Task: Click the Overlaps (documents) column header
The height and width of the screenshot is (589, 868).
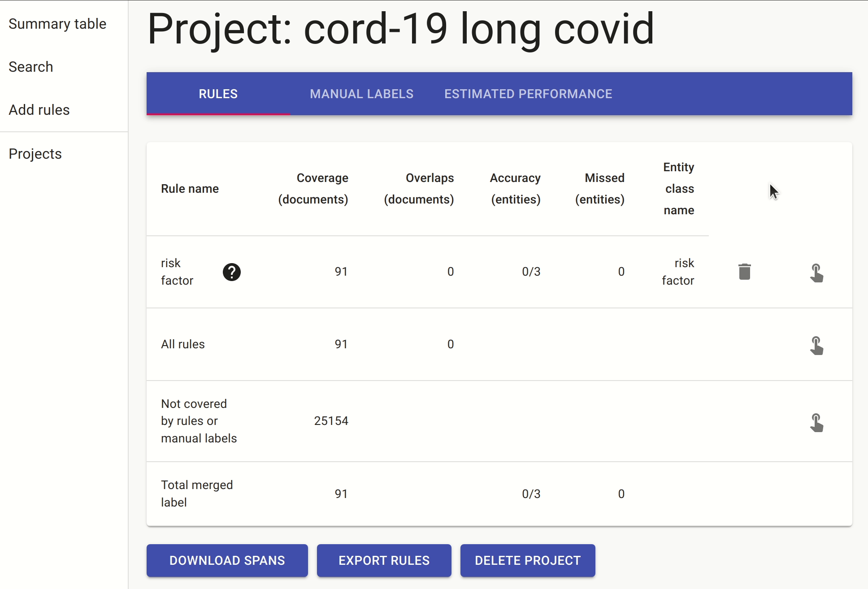Action: tap(419, 189)
